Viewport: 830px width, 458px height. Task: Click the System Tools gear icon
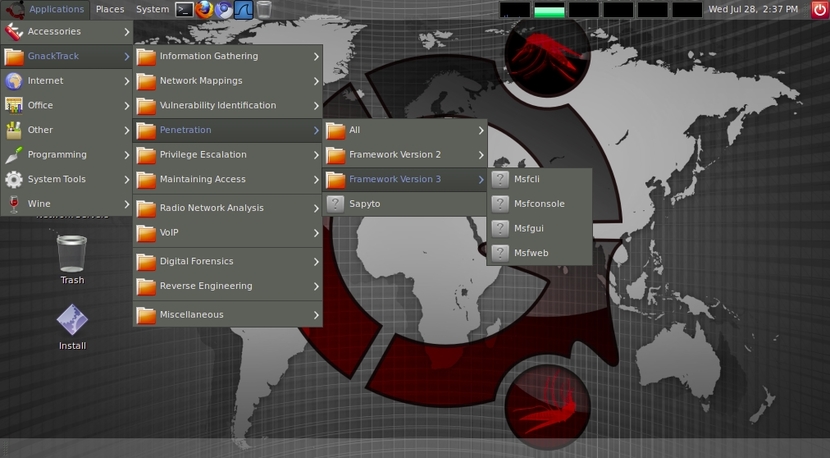[14, 179]
